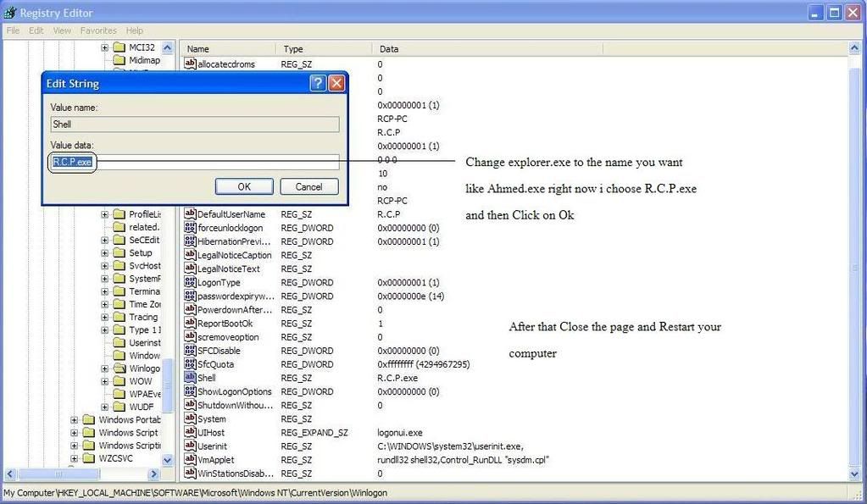
Task: Click the LegalNoticeText string icon
Action: pos(190,269)
